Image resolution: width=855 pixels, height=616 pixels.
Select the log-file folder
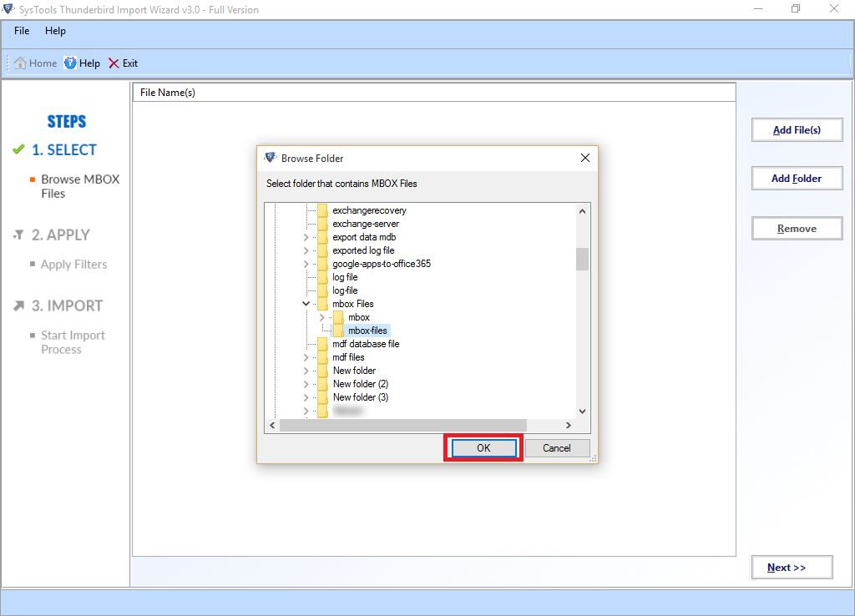(x=345, y=290)
